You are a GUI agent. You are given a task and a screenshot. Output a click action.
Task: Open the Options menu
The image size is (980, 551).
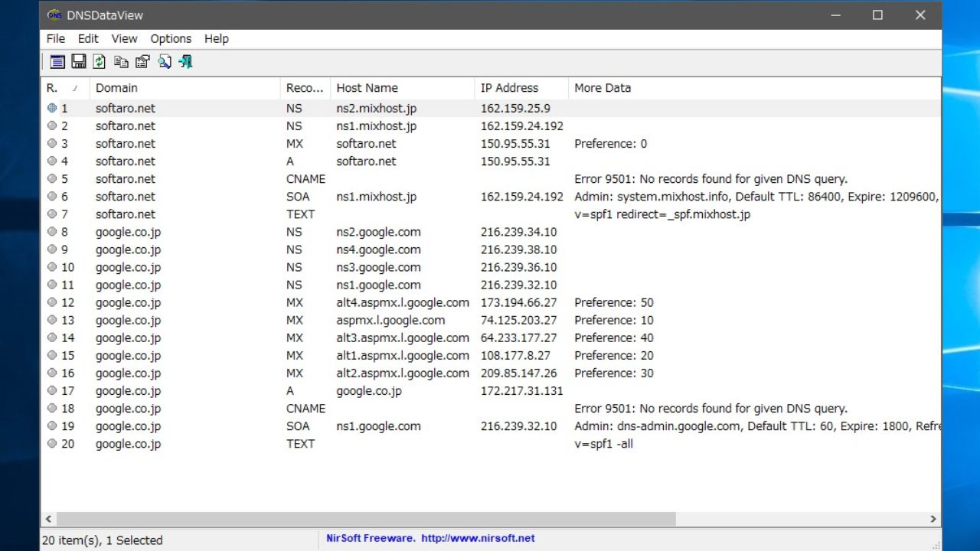(171, 39)
